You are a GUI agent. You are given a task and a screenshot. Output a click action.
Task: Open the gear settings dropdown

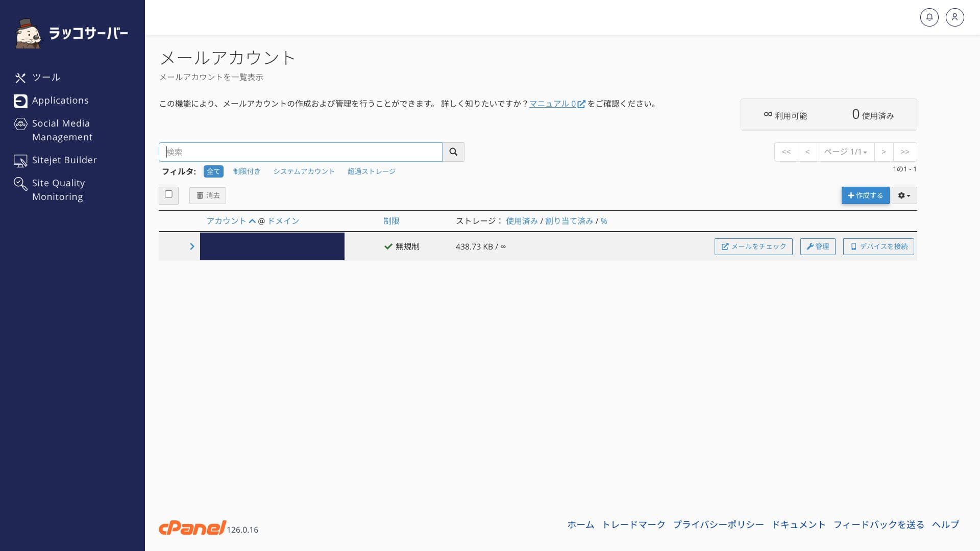coord(904,195)
